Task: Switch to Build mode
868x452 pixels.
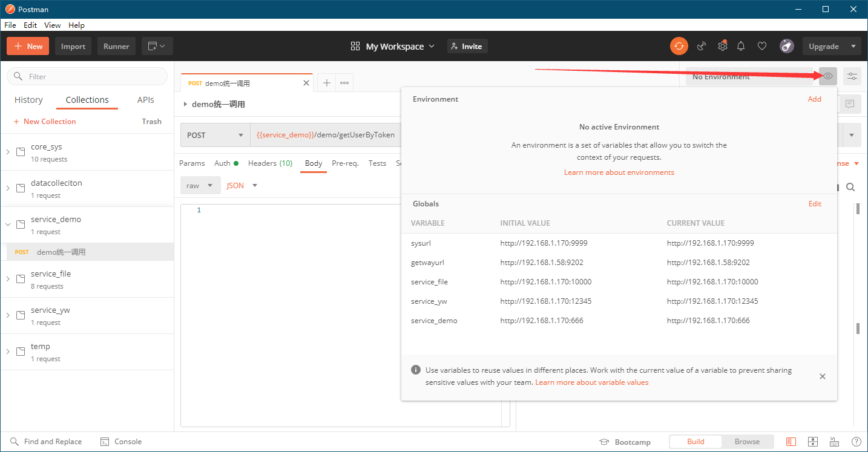Action: pos(695,442)
